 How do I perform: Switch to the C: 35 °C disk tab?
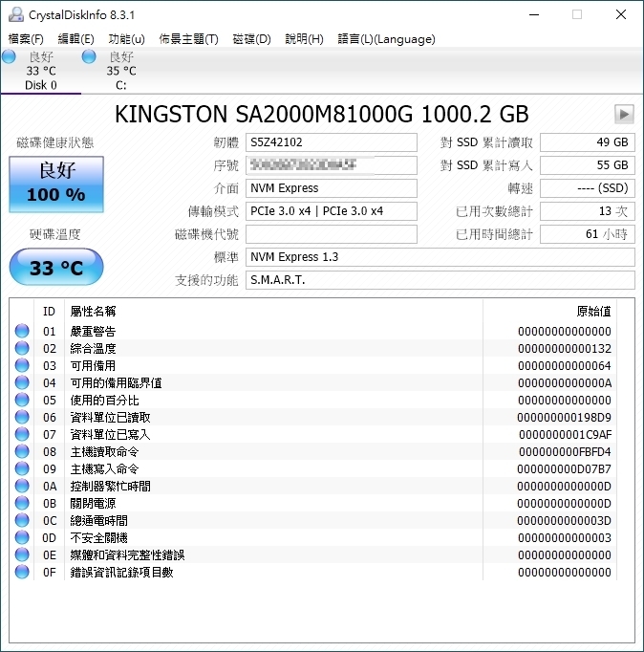(x=120, y=72)
